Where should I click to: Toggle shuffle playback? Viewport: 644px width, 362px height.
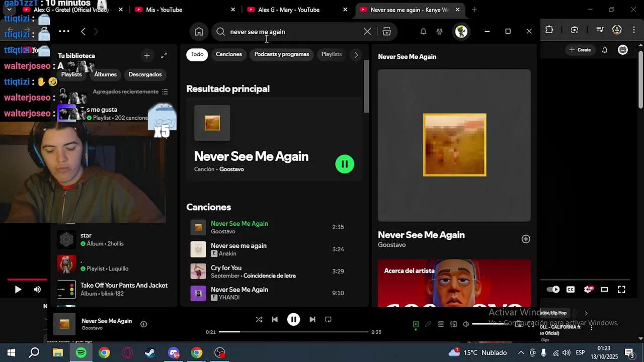[x=259, y=319]
